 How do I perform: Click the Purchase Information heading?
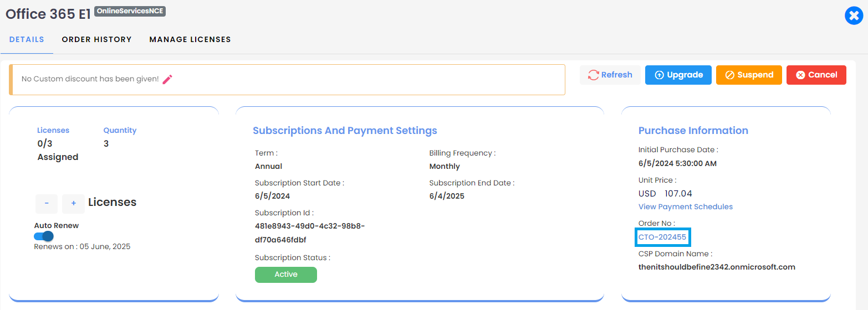pos(693,131)
